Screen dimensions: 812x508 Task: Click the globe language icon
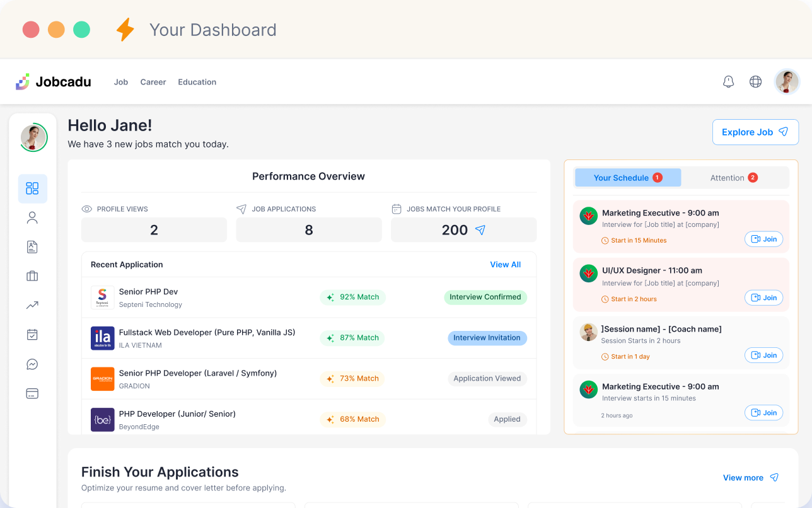click(x=755, y=82)
